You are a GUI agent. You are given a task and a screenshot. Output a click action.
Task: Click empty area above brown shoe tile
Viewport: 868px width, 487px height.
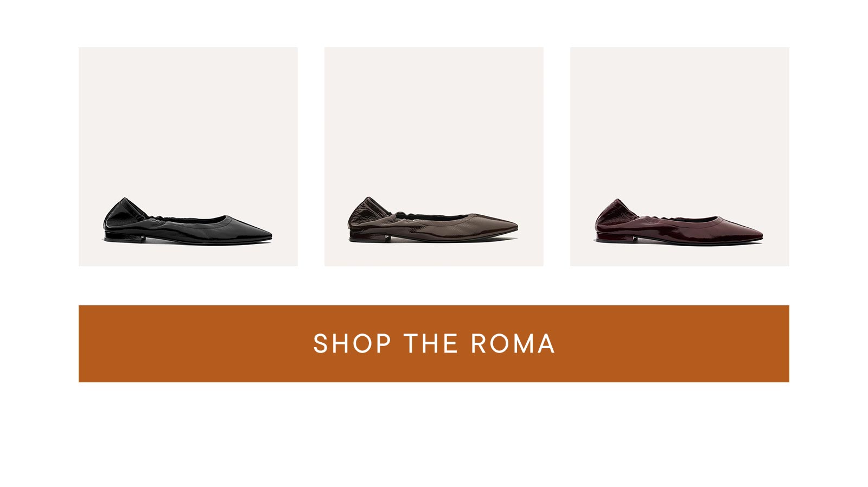pos(434,119)
